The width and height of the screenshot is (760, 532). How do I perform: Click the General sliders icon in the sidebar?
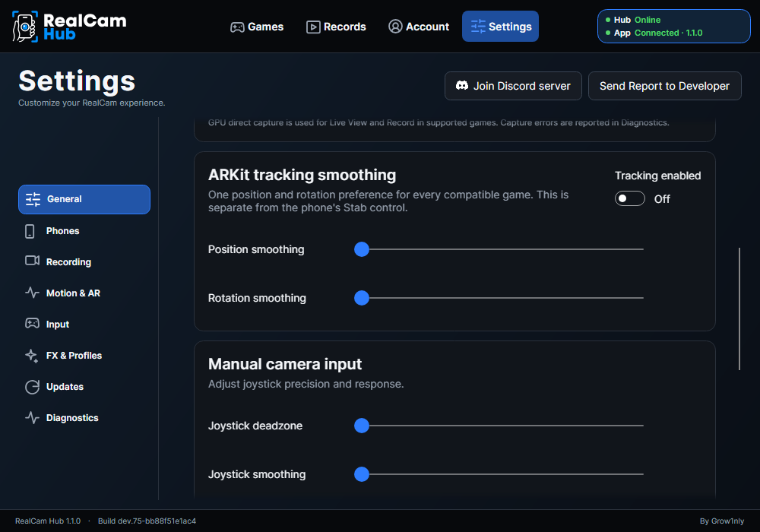[x=33, y=199]
